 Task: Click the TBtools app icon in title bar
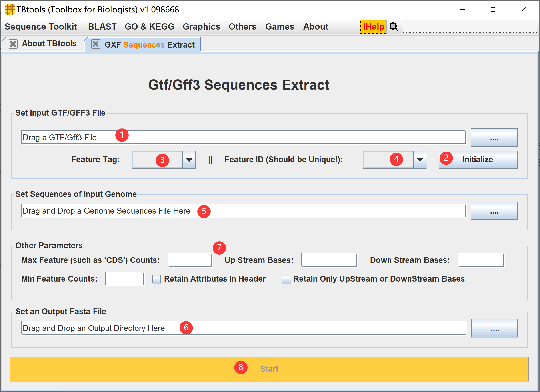click(10, 10)
